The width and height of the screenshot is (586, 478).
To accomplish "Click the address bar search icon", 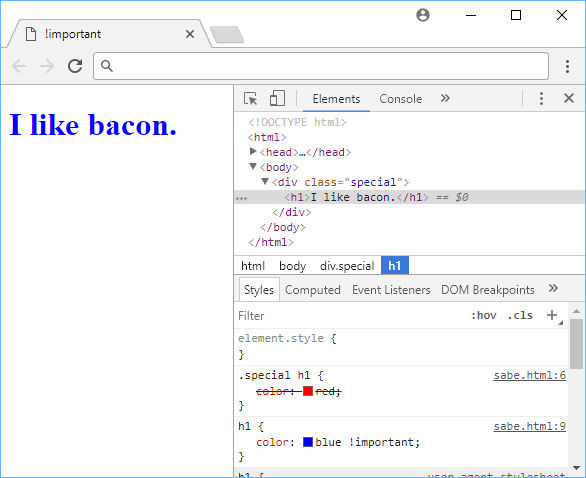I will [107, 66].
